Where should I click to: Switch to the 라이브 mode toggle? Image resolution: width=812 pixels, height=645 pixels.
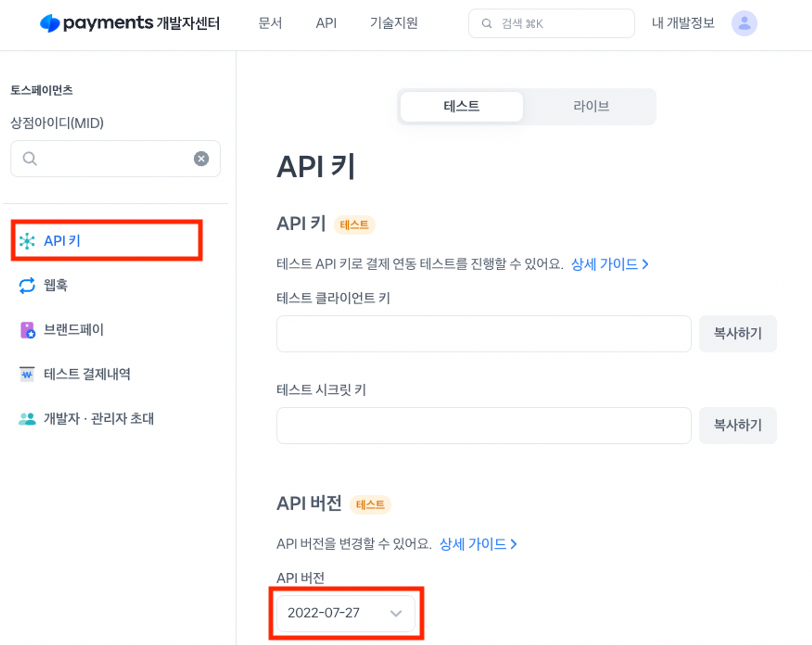pos(591,107)
